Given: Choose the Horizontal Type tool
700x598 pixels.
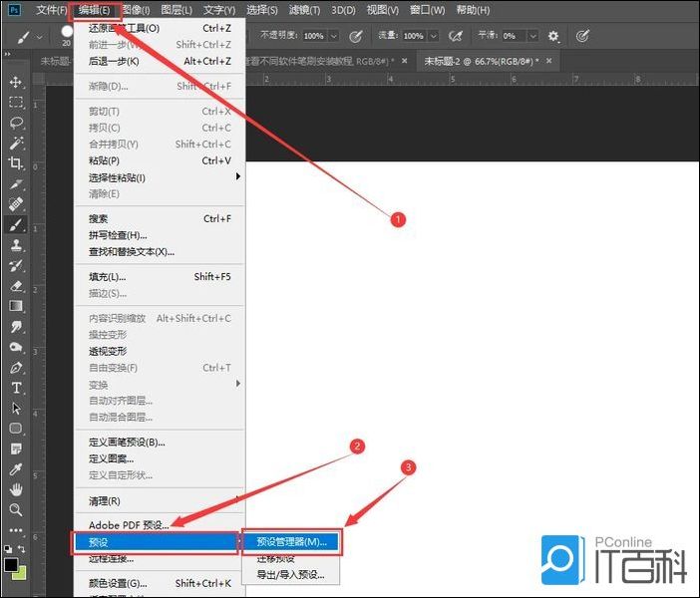Looking at the screenshot, I should 16,388.
